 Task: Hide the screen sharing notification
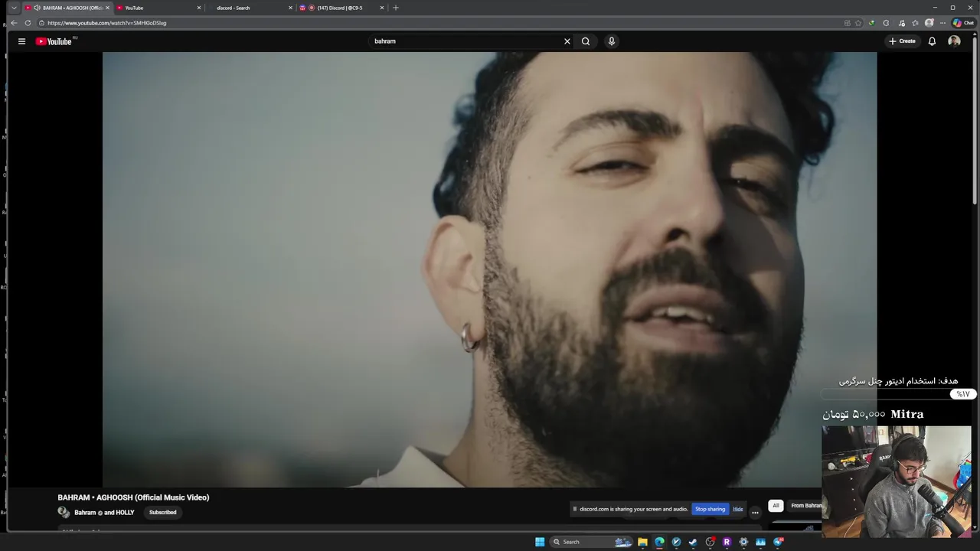[x=738, y=509]
